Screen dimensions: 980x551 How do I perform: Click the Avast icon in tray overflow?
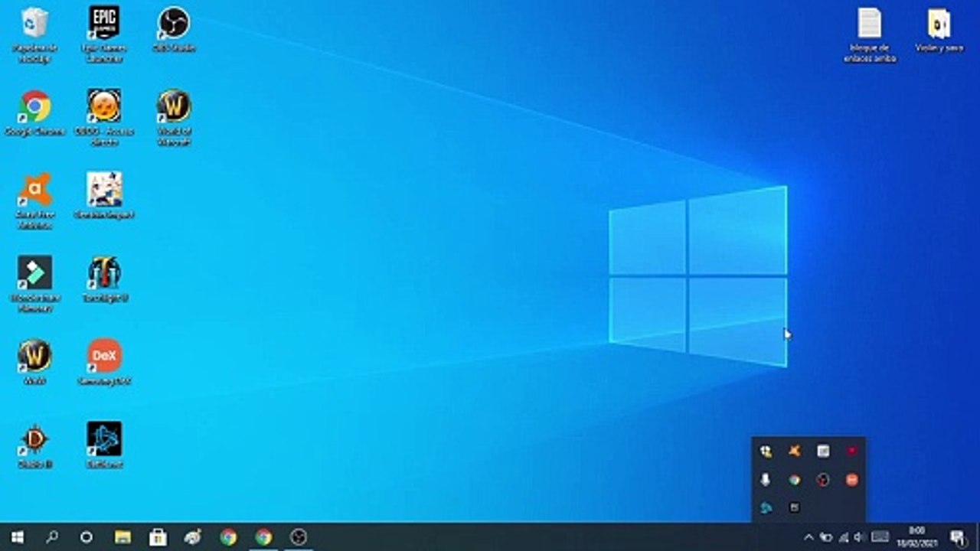[794, 452]
